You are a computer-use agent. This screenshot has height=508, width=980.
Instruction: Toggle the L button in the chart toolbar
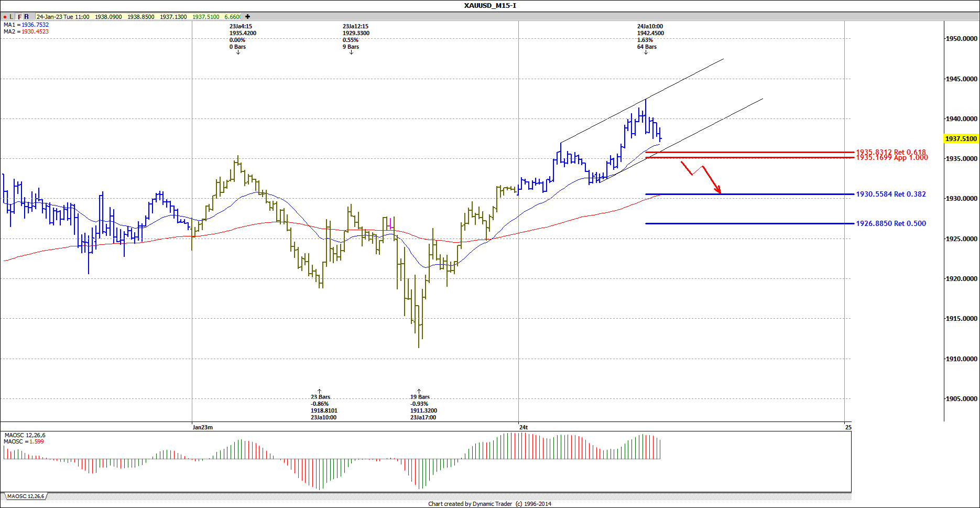[12, 17]
